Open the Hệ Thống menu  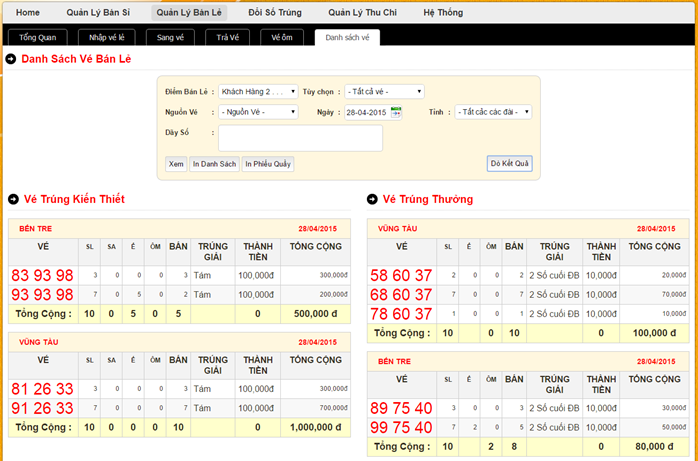443,13
